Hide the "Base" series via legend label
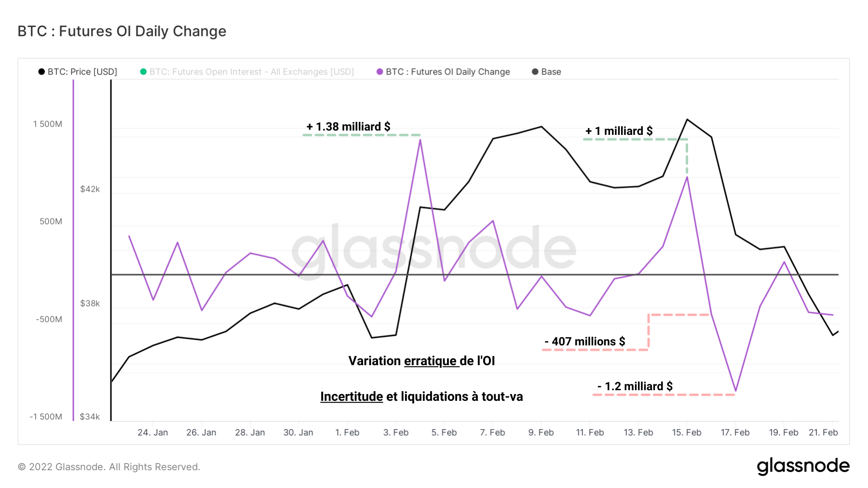Viewport: 868px width, 488px height. (551, 72)
